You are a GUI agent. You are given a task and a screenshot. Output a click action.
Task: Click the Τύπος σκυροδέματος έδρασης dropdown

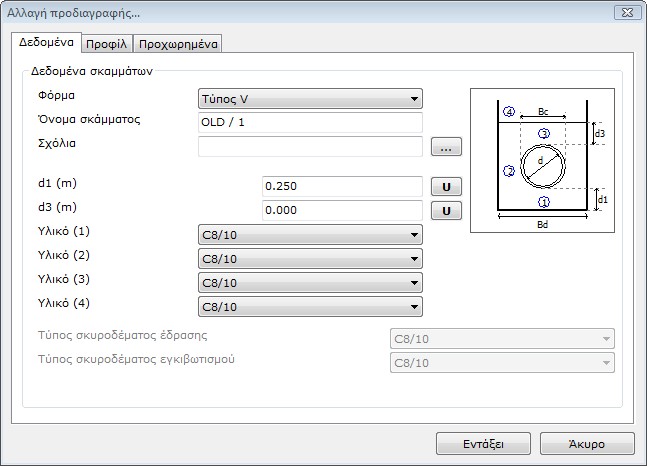501,338
